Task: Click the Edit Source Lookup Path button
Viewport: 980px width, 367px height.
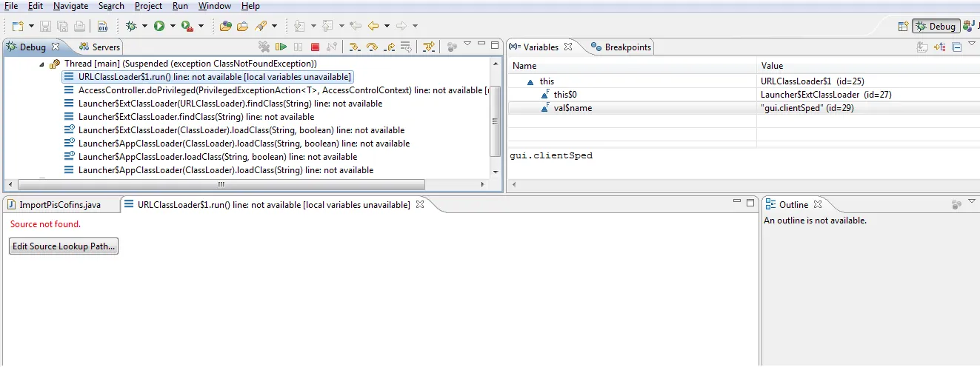Action: tap(64, 246)
